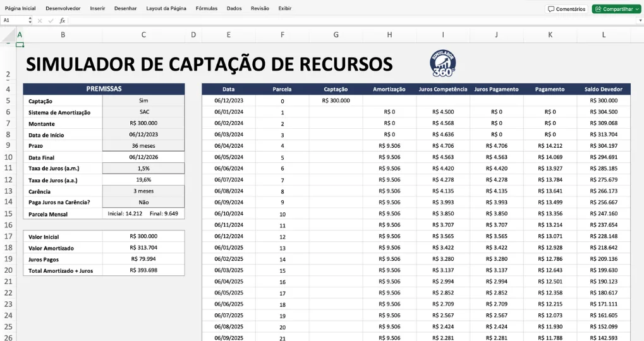Select the Dados ribbon tab
The width and height of the screenshot is (644, 341).
pyautogui.click(x=234, y=8)
